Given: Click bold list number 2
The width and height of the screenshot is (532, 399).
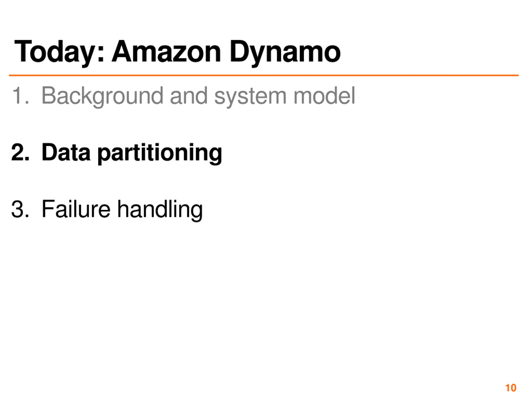Looking at the screenshot, I should coord(17,153).
